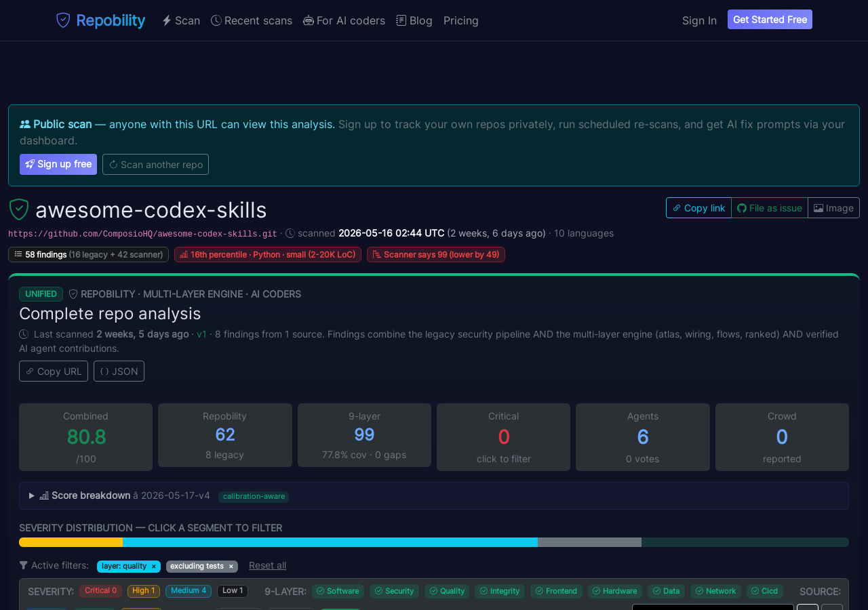This screenshot has height=610, width=868.
Task: Toggle the Low 1 severity filter
Action: pyautogui.click(x=233, y=591)
